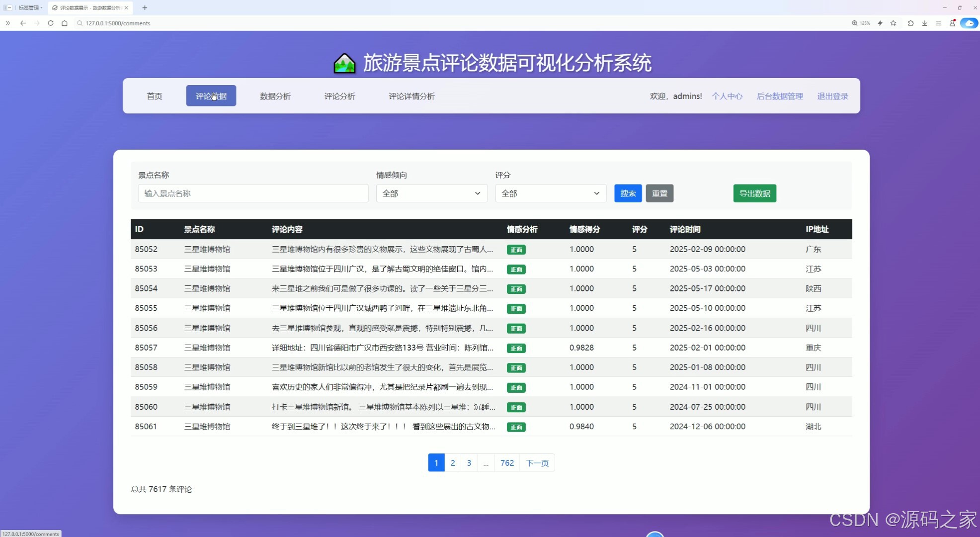The height and width of the screenshot is (537, 980).
Task: Click the browser download manager icon
Action: tap(924, 23)
